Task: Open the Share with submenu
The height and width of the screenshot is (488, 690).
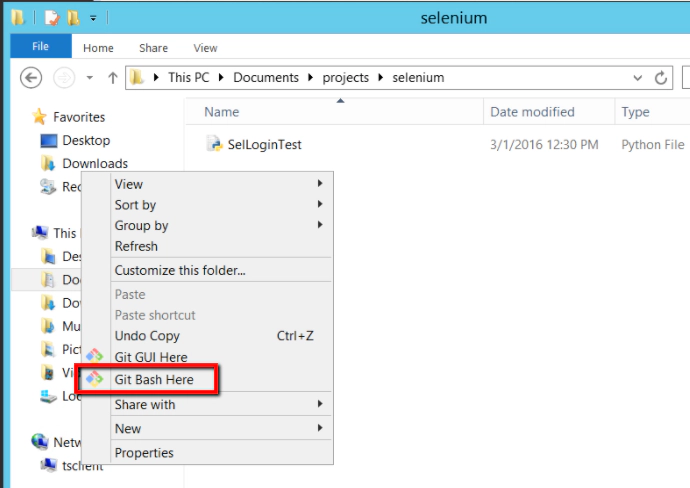Action: (221, 404)
